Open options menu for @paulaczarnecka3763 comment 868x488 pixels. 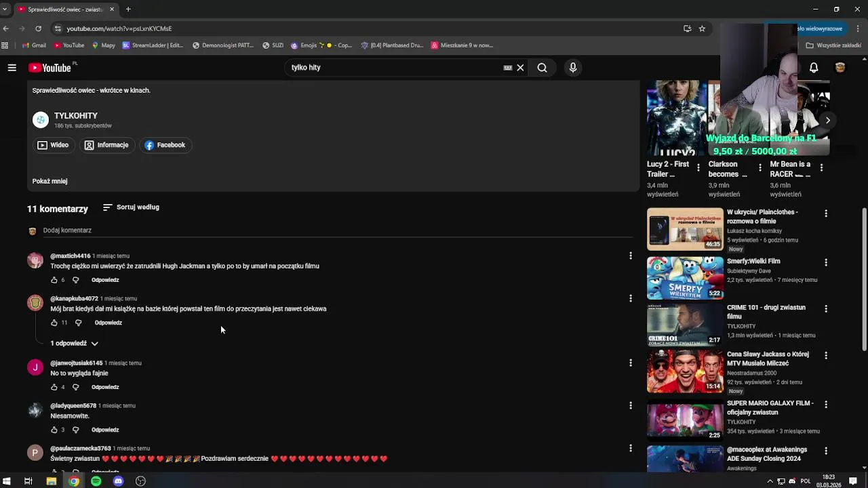(631, 448)
